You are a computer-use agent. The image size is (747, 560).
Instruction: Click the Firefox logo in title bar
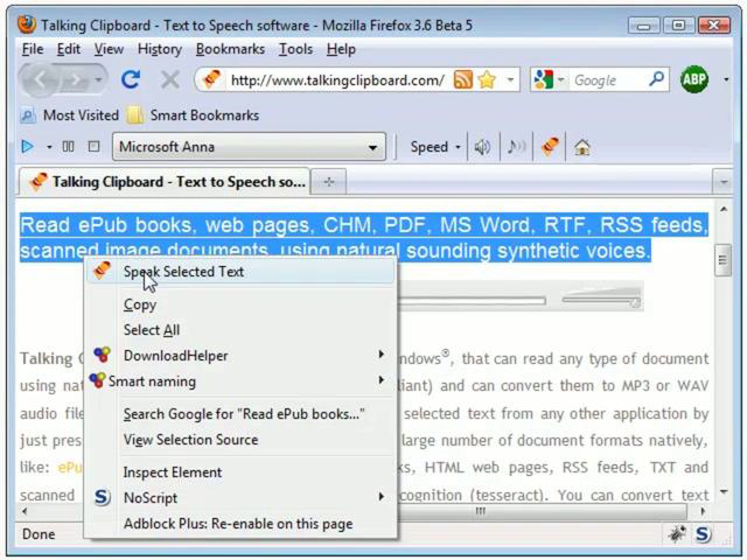(26, 24)
